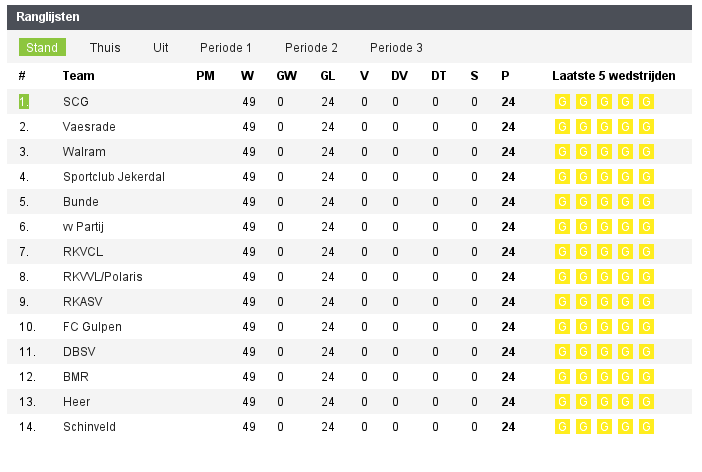Open the Periode 3 tab
The height and width of the screenshot is (472, 702).
[x=396, y=47]
